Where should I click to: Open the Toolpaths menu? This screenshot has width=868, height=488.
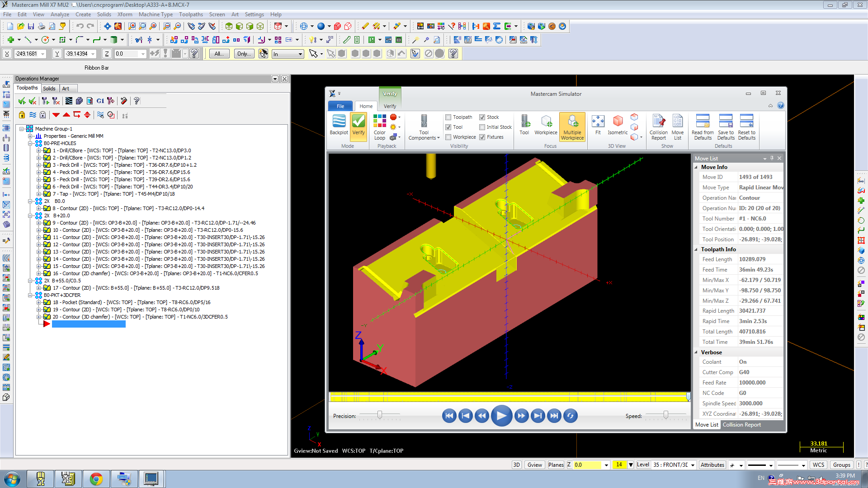click(191, 14)
